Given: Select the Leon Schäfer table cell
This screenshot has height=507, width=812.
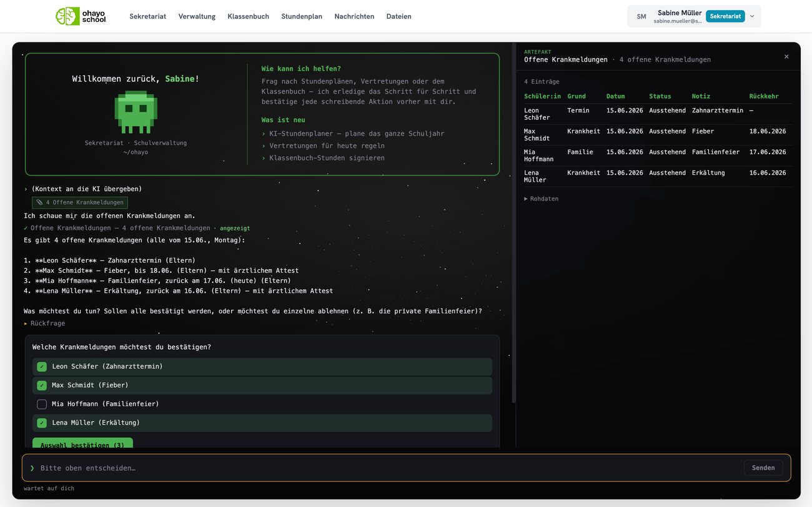Looking at the screenshot, I should (x=537, y=114).
